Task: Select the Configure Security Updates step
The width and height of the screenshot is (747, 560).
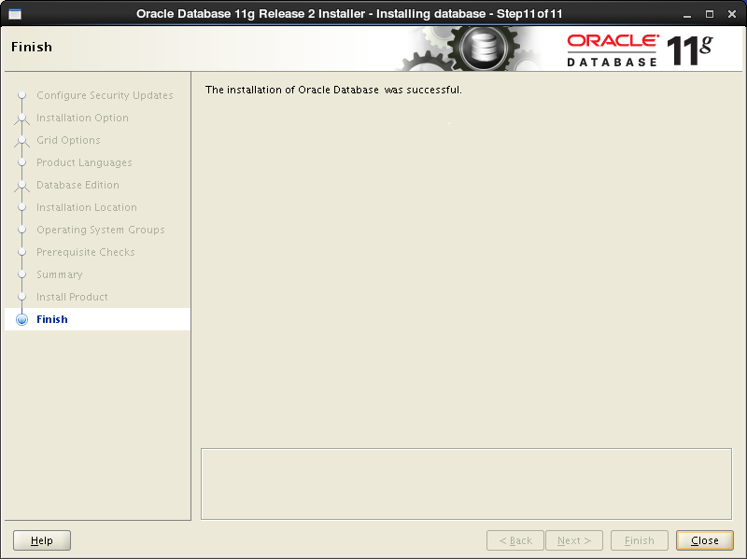Action: (105, 96)
